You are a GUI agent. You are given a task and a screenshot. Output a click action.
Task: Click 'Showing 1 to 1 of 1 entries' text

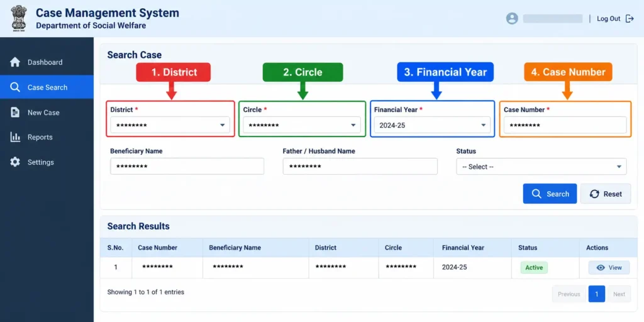coord(146,292)
